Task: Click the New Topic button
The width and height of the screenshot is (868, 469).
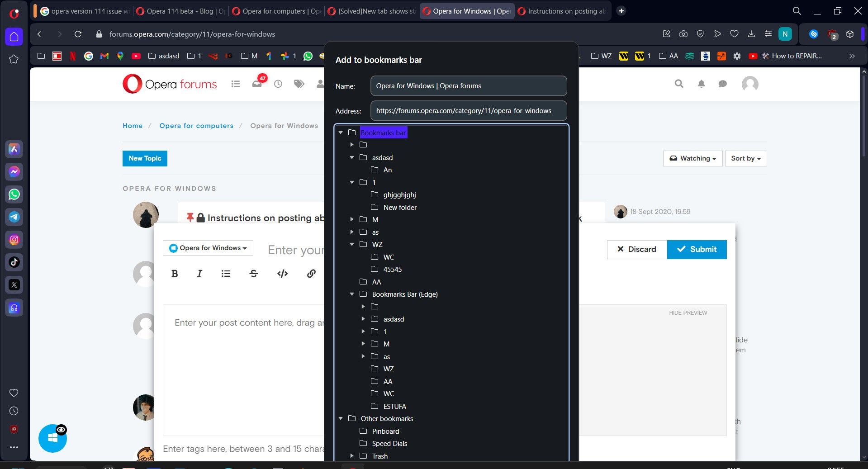Action: click(x=145, y=158)
